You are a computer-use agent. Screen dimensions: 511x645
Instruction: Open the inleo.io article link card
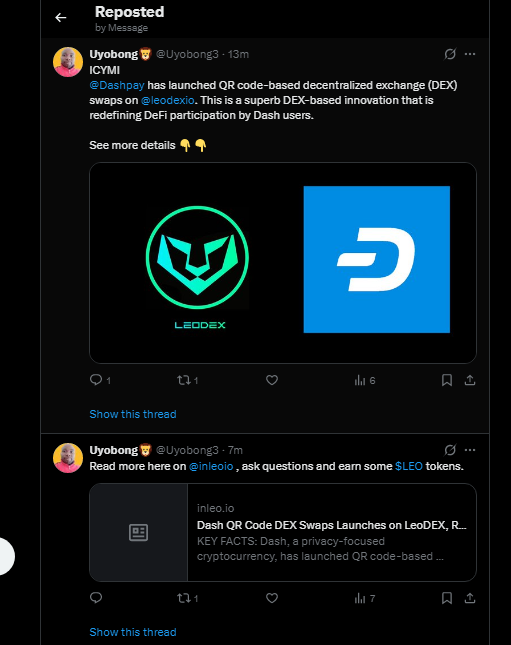click(283, 532)
